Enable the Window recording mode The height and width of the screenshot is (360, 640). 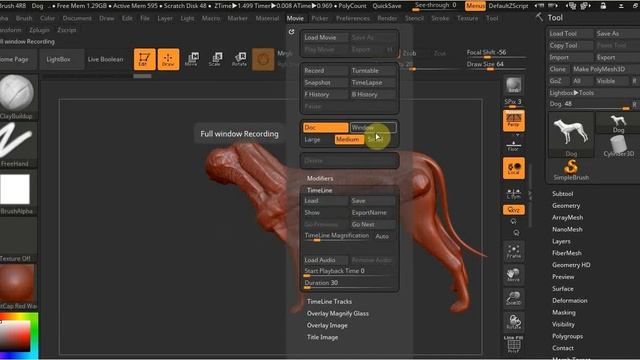[x=373, y=128]
